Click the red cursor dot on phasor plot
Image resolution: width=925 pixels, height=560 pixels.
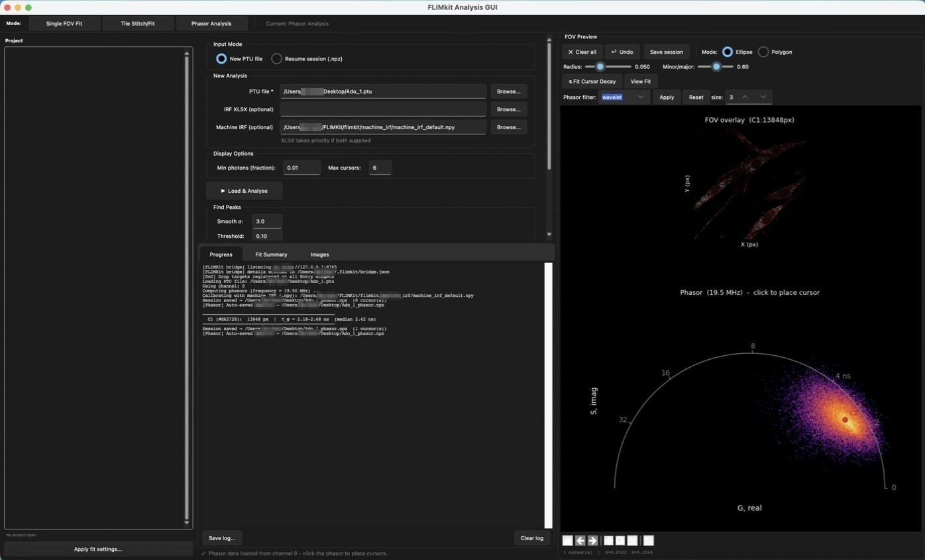tap(845, 420)
